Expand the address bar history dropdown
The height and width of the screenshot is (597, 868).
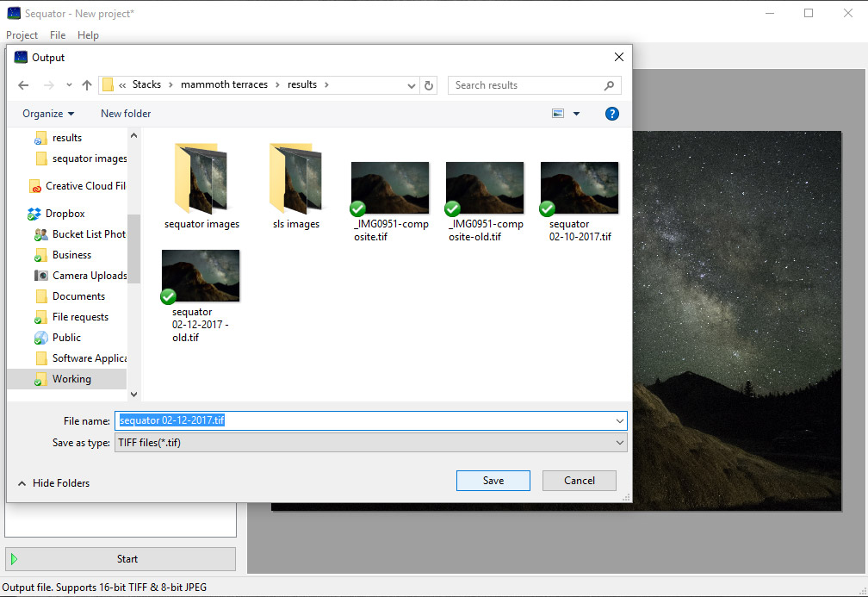(x=412, y=85)
